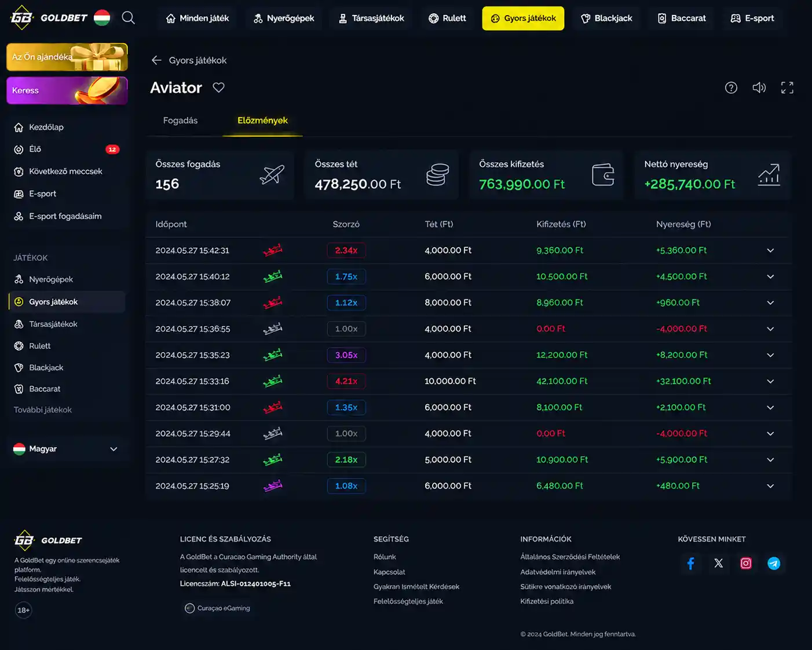Click the Hungarian flag icon in header
Viewport: 812px width, 650px height.
(x=102, y=18)
